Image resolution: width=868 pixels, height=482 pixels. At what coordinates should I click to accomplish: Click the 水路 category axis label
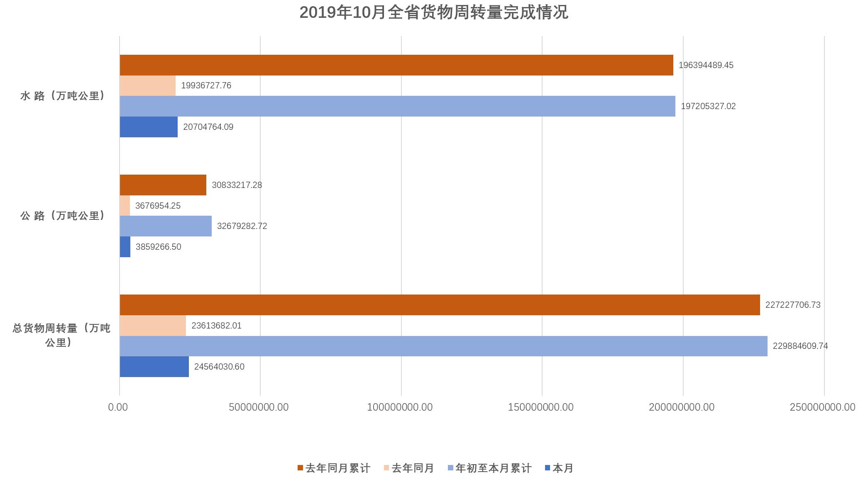[63, 96]
